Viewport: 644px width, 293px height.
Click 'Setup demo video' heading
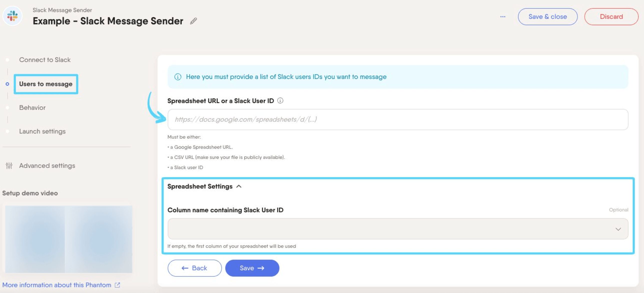(30, 193)
